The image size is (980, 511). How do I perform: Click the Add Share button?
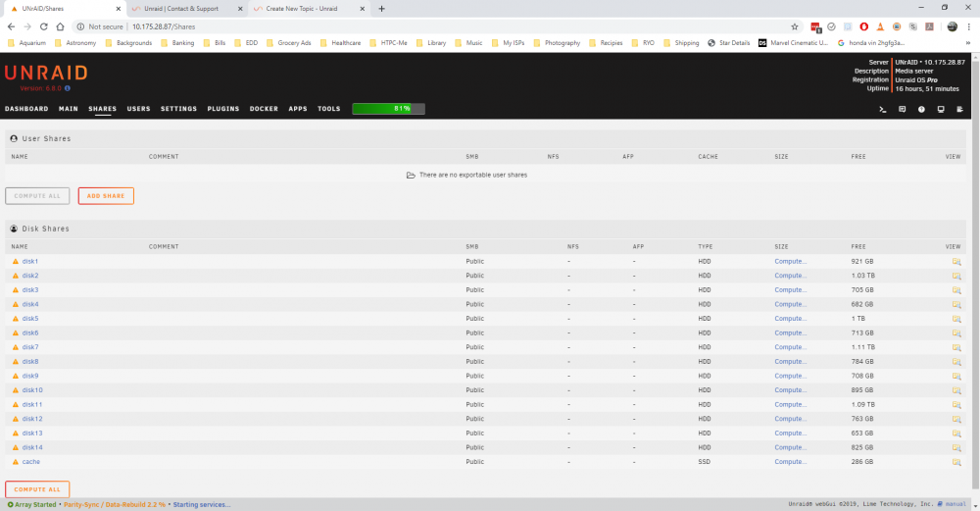(x=106, y=196)
